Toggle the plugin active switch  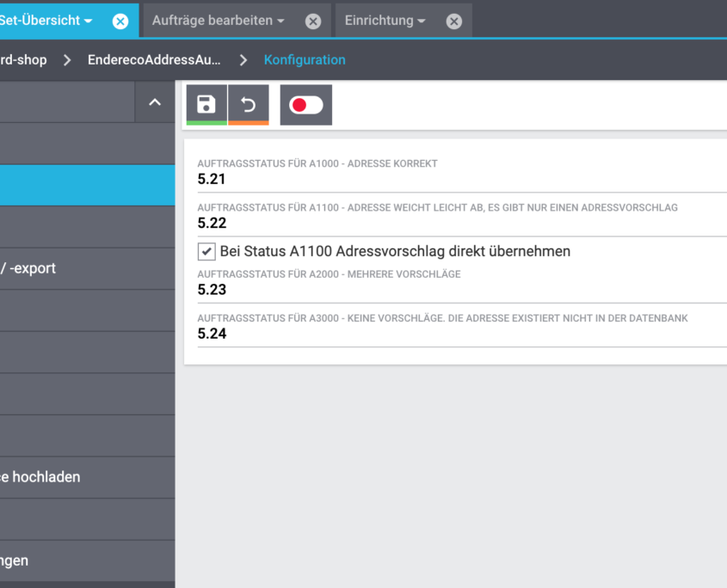coord(306,105)
